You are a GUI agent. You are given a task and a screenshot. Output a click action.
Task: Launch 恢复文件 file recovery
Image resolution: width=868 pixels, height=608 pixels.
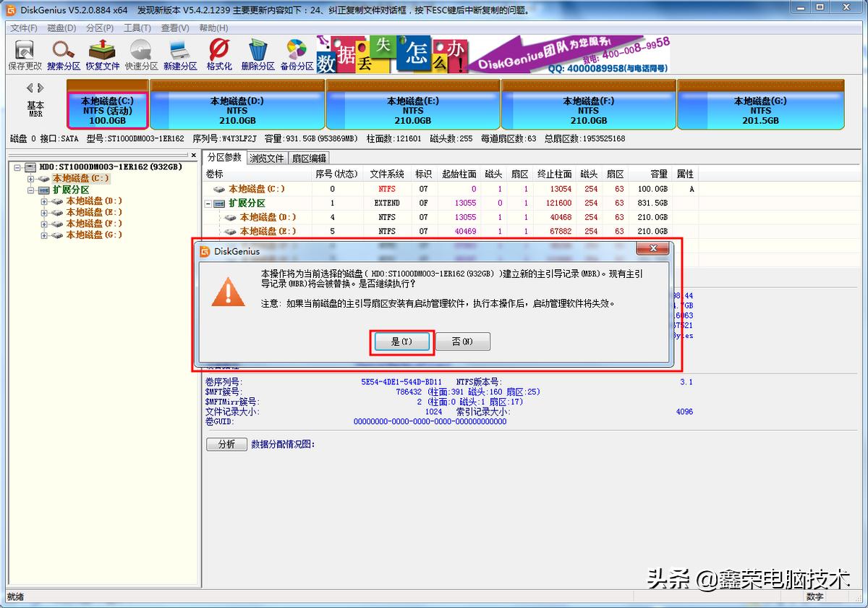click(x=101, y=54)
